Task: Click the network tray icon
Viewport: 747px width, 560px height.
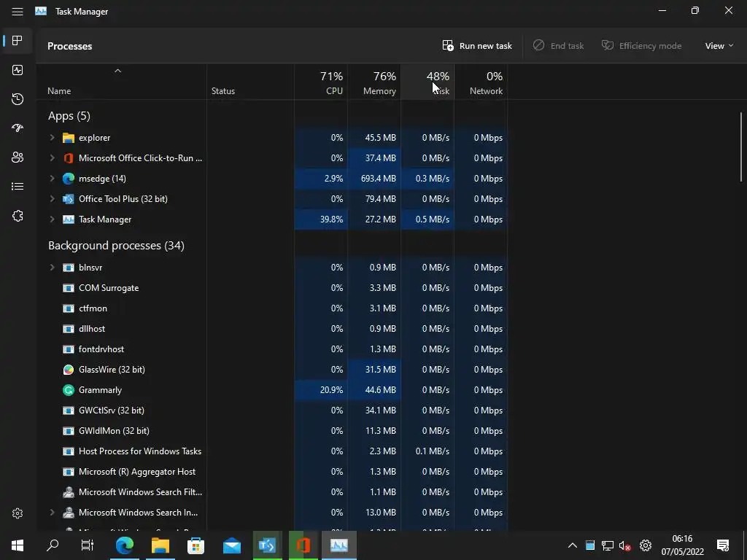Action: point(607,545)
